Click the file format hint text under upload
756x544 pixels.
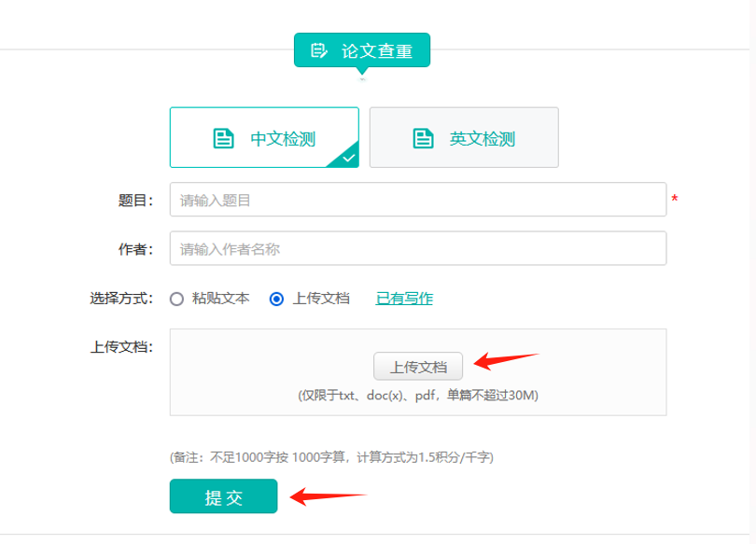pos(417,396)
